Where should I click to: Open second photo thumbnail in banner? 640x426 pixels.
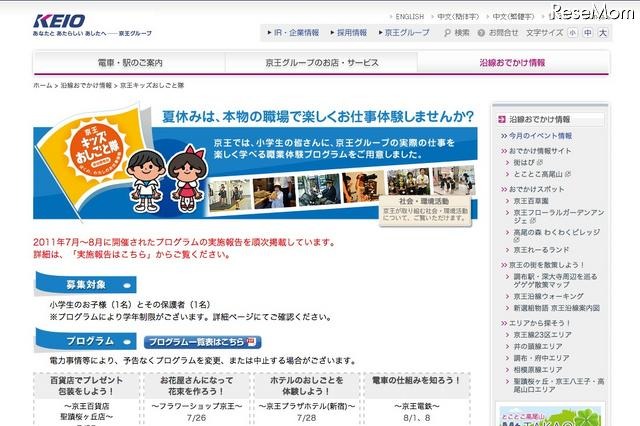[x=274, y=192]
